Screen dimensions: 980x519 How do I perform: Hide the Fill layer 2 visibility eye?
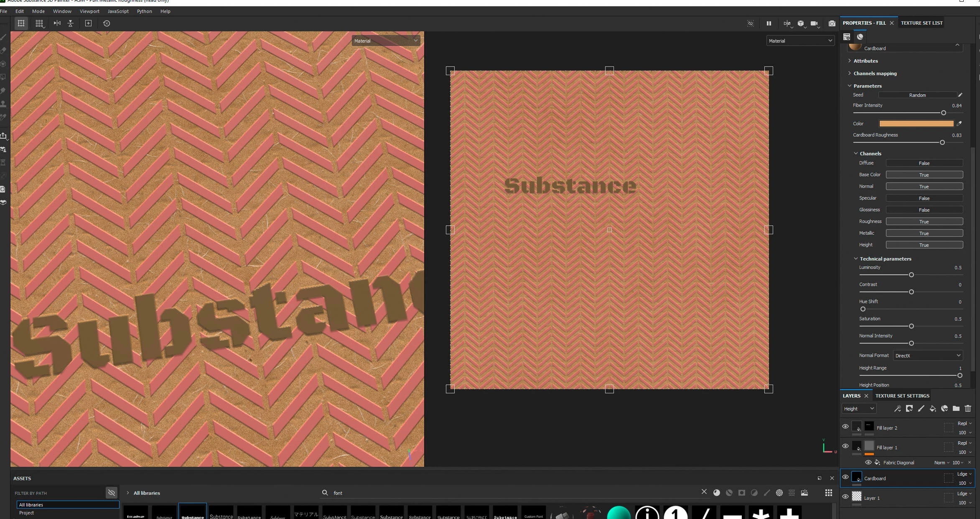845,426
